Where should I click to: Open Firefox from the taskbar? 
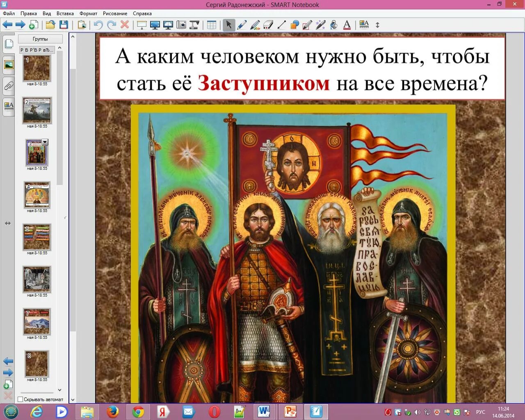coord(113,411)
